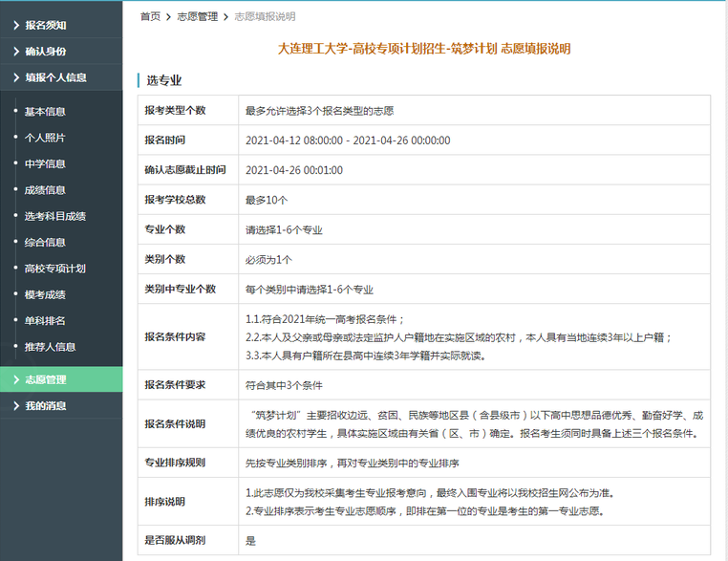The width and height of the screenshot is (728, 561).
Task: Click condition line 1.1.符合2021年统一高考报名条件
Action: click(x=325, y=319)
